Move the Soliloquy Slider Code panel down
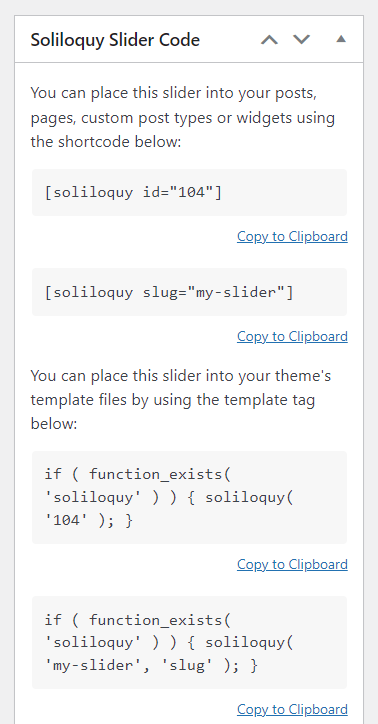 pos(301,40)
